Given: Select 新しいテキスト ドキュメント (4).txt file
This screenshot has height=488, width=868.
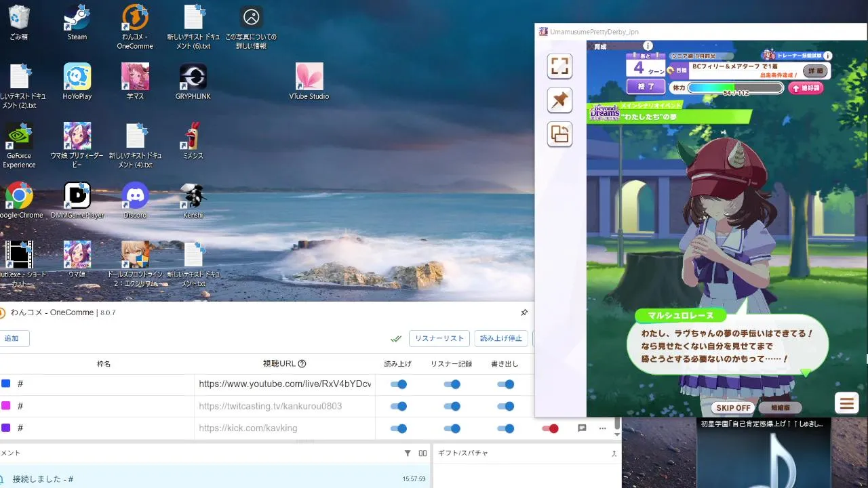Looking at the screenshot, I should pos(135,146).
